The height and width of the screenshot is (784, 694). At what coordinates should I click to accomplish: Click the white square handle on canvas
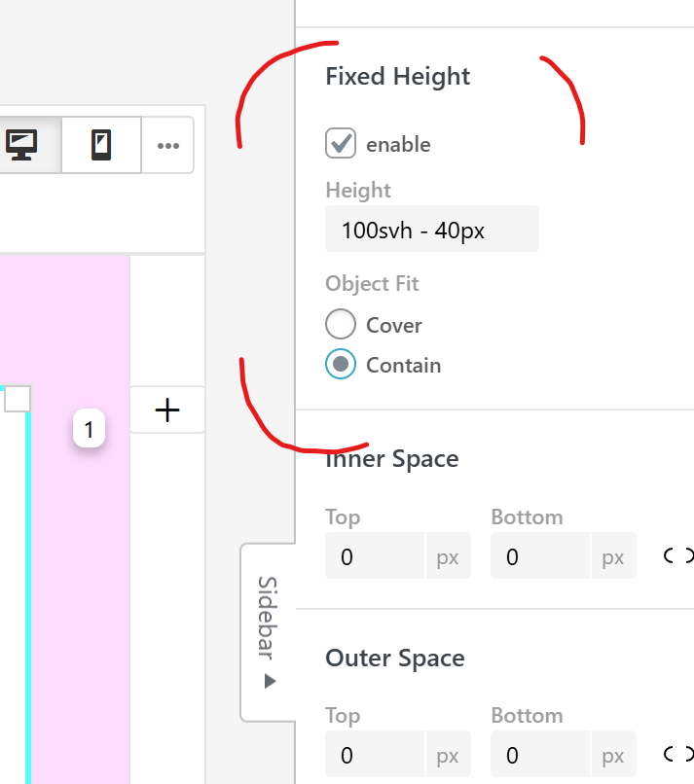[x=18, y=399]
